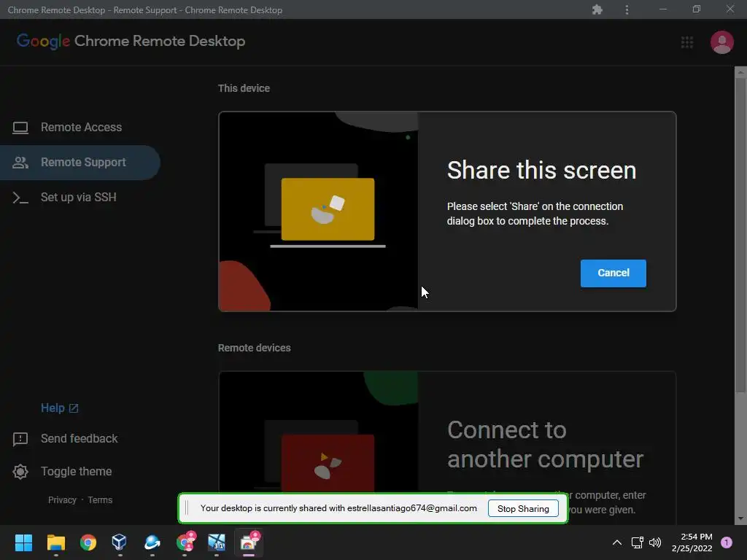Click the Extensions puzzle icon
This screenshot has height=560, width=747.
[x=597, y=9]
